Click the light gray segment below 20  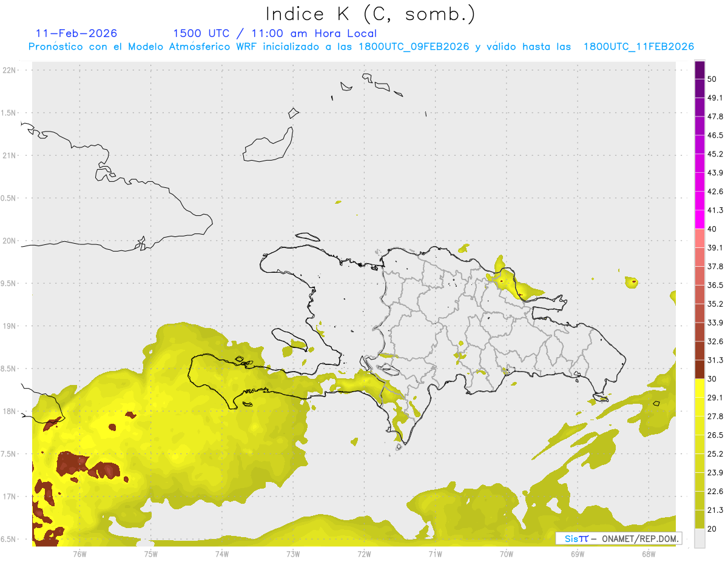pyautogui.click(x=699, y=538)
